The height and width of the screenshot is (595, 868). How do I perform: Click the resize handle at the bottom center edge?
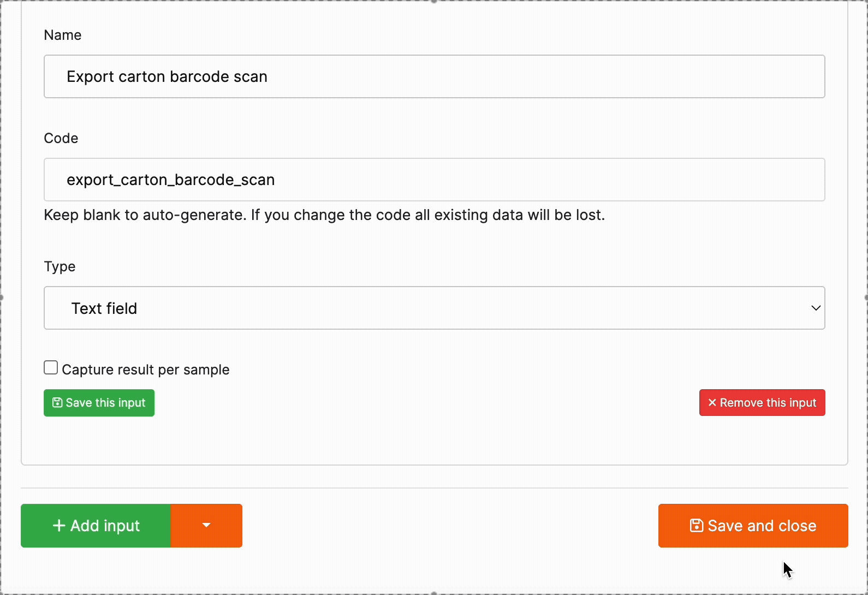[x=434, y=593]
